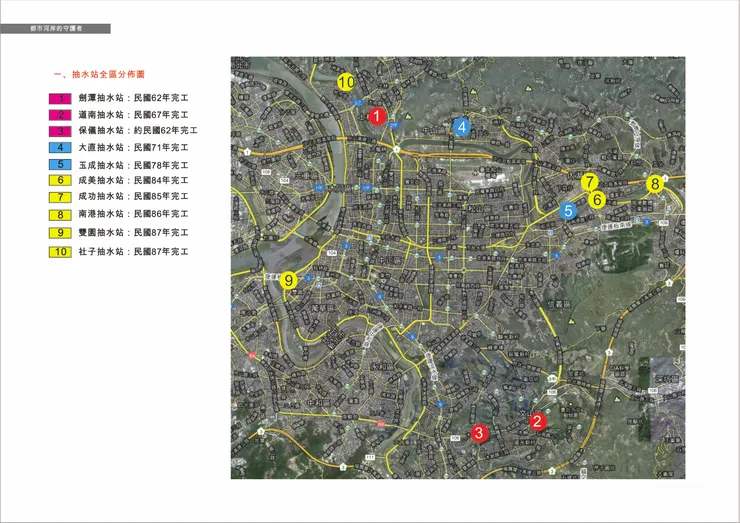The height and width of the screenshot is (523, 740).
Task: Click red map marker number 3
Action: point(479,433)
